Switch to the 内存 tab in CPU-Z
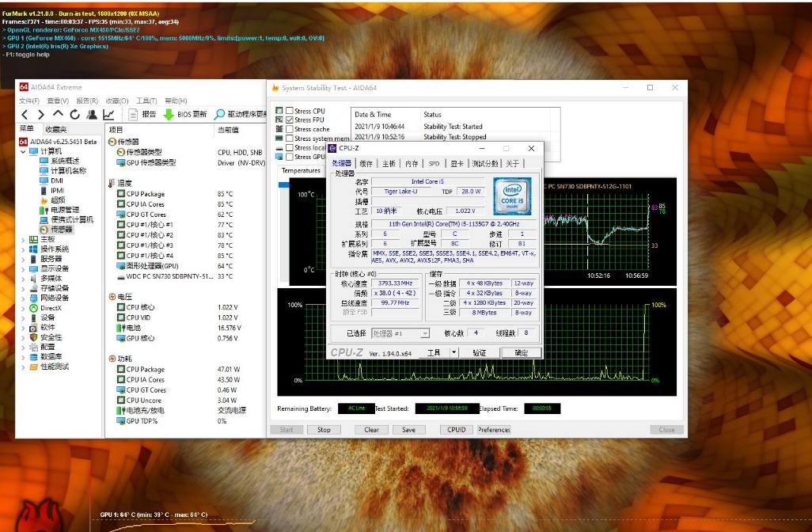 click(x=412, y=164)
